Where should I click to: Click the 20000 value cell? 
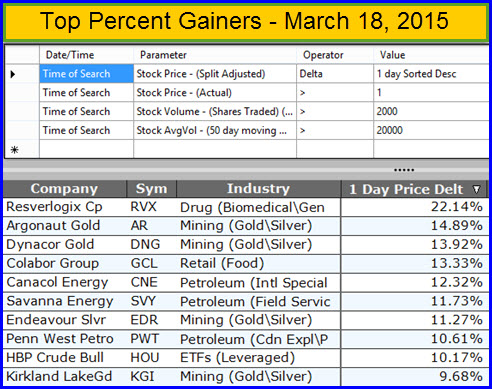432,130
